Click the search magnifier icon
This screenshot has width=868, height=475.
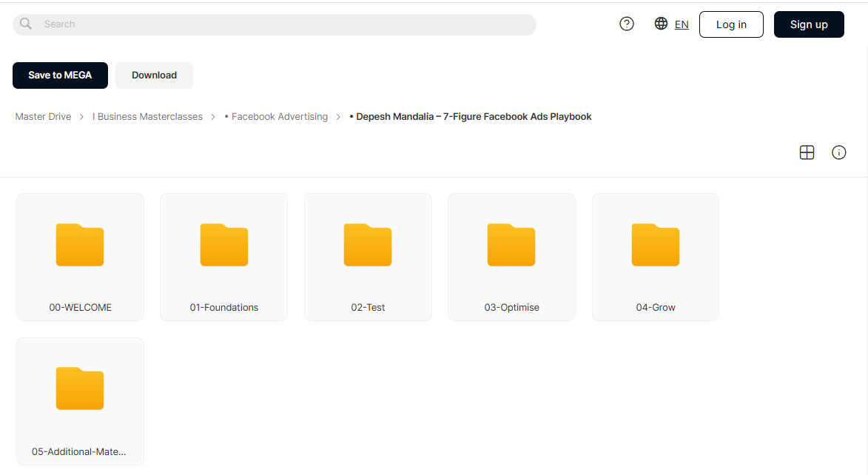coord(25,24)
